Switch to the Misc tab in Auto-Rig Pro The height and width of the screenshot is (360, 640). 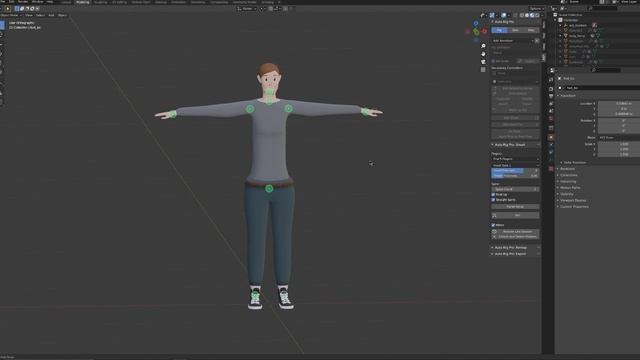click(531, 30)
